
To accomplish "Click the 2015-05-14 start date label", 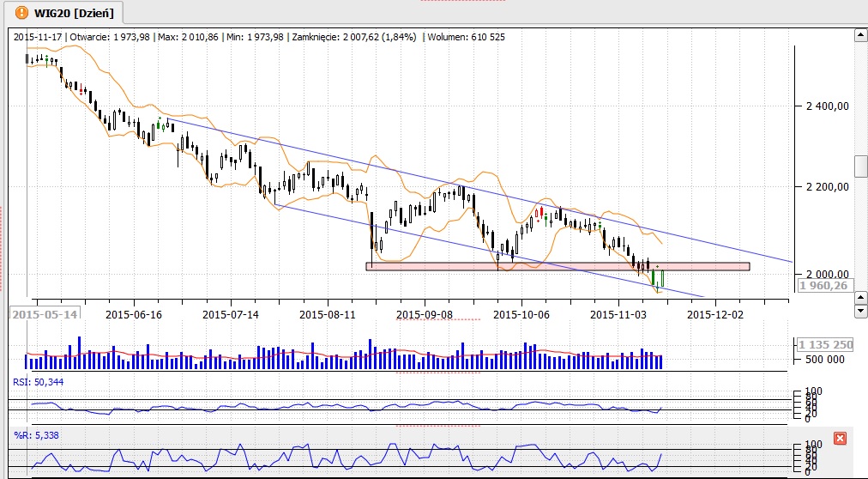I will coord(45,314).
